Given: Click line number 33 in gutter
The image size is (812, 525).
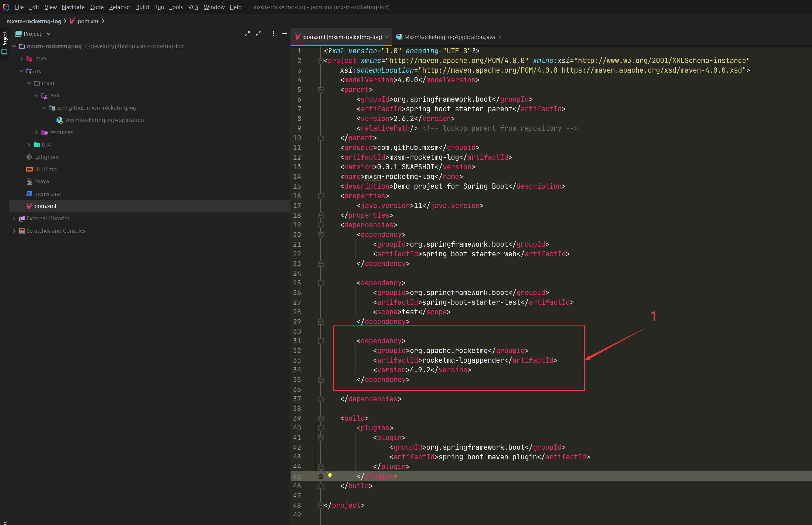Looking at the screenshot, I should (297, 360).
